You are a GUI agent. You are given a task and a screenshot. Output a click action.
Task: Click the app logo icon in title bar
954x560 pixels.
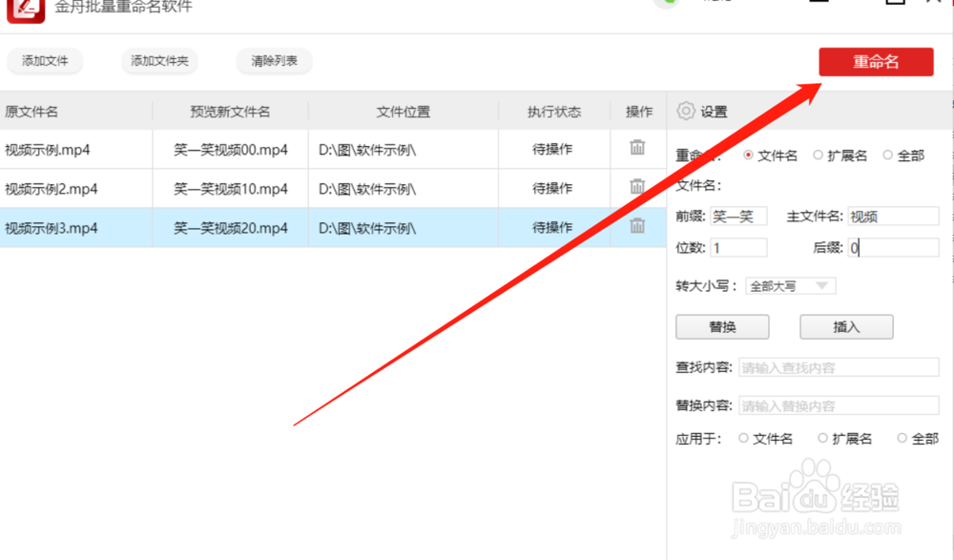(24, 11)
